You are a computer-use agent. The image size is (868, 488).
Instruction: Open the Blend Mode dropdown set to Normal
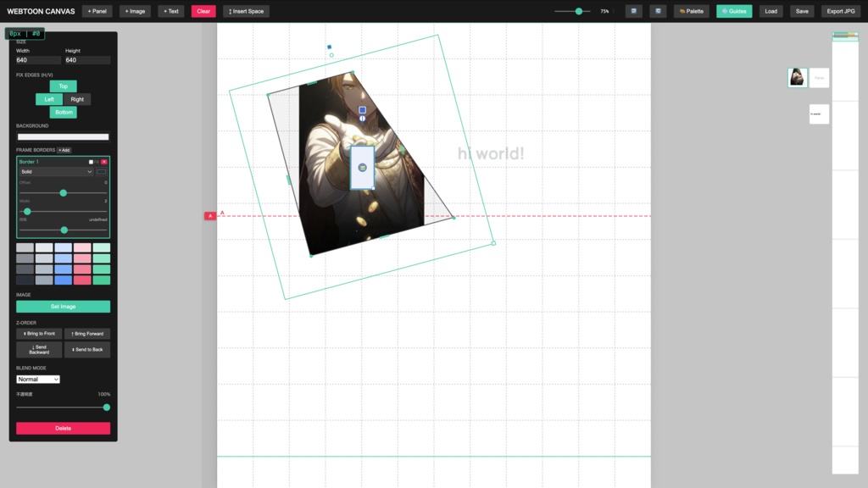37,379
